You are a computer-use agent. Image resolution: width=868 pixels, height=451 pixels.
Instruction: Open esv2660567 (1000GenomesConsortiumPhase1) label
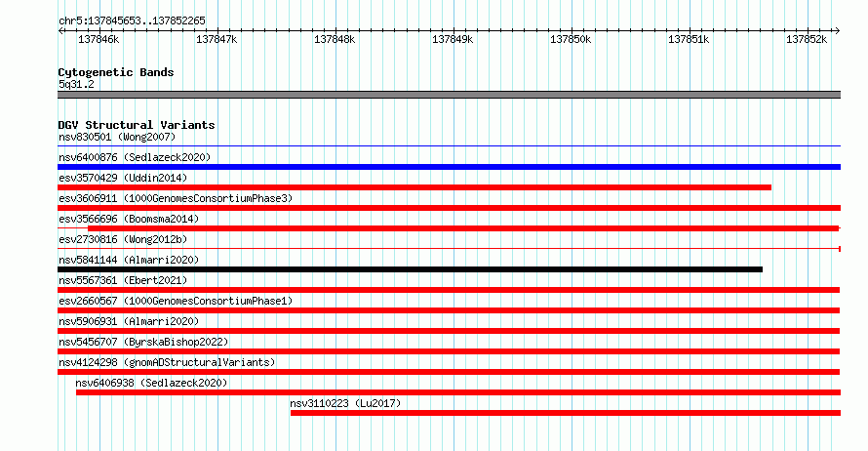pos(176,301)
